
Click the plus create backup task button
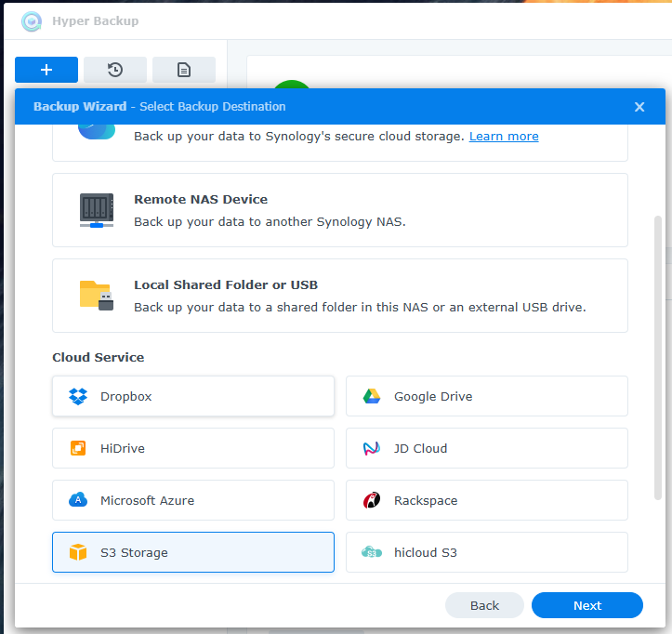tap(46, 70)
